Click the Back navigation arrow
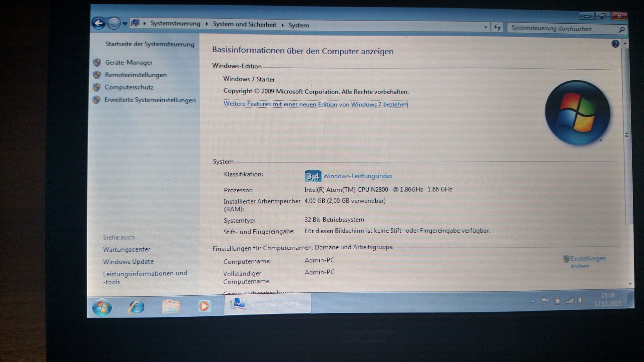The height and width of the screenshot is (362, 644). pos(99,23)
